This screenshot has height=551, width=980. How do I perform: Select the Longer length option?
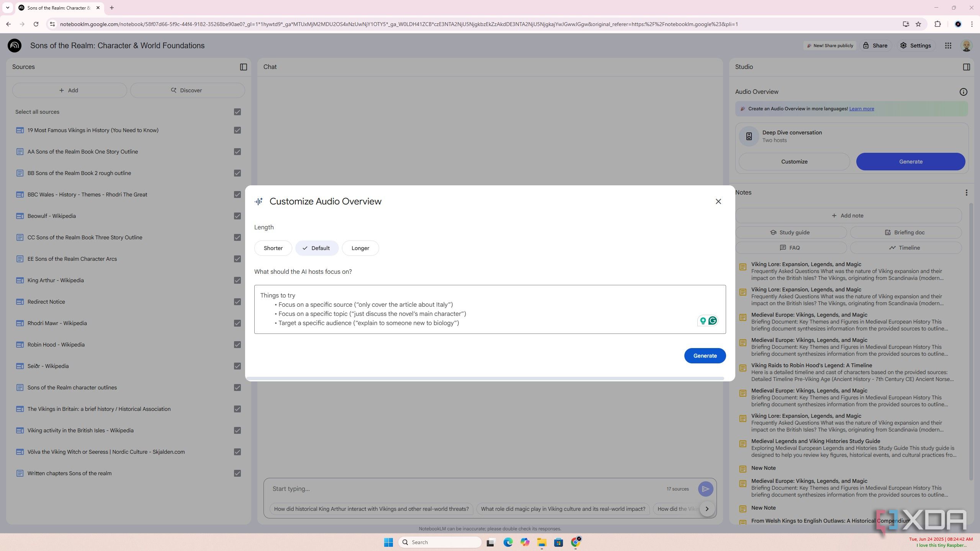(360, 248)
